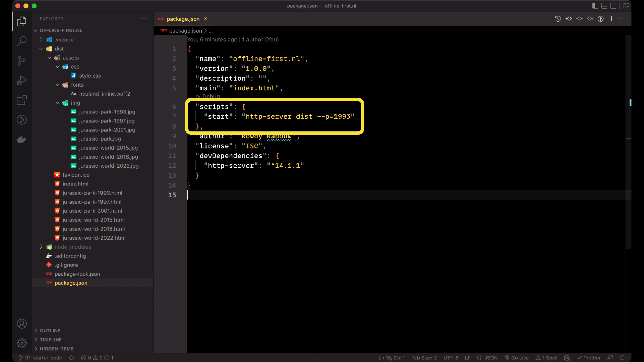Open the Docker view in activity bar
Viewport: 644px width, 362px height.
click(22, 139)
